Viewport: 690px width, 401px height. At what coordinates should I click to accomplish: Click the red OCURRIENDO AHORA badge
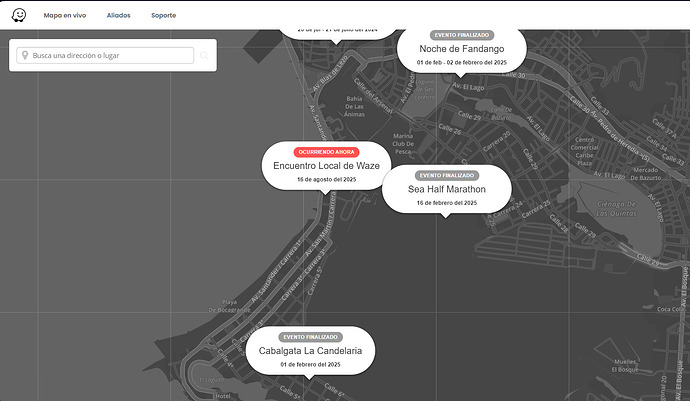coord(326,151)
